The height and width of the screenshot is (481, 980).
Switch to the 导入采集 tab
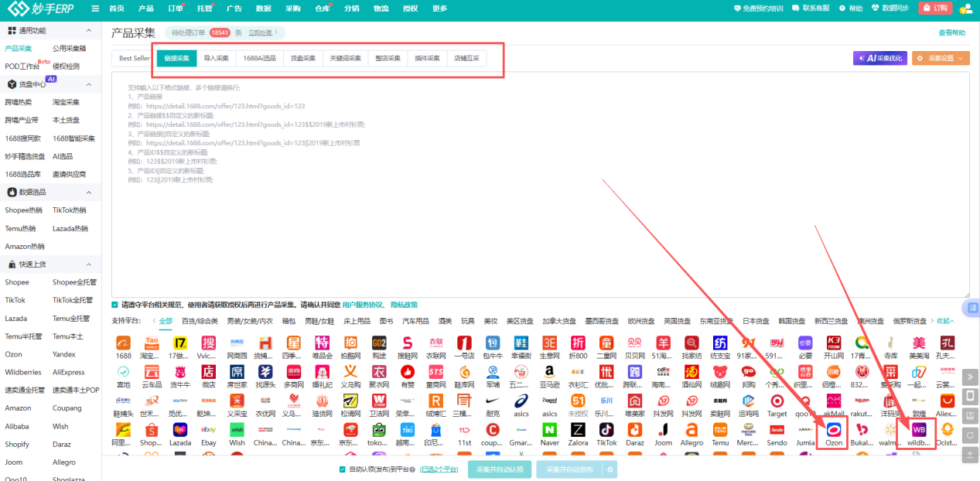[217, 58]
